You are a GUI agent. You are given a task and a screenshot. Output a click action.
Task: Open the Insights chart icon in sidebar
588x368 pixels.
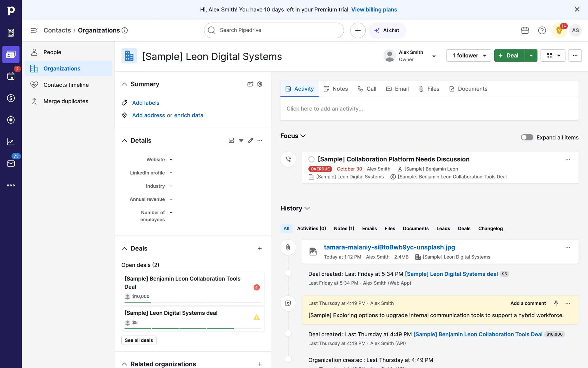(x=11, y=142)
